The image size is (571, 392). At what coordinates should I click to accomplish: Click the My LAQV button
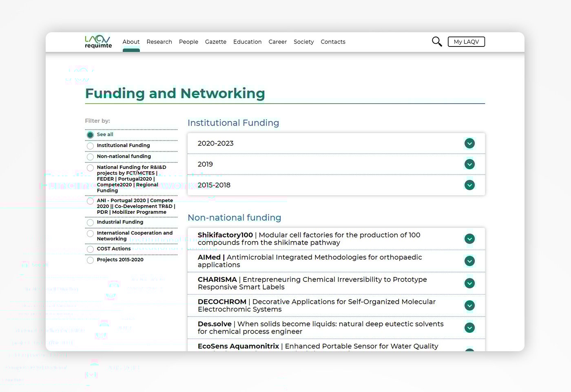[x=466, y=42]
